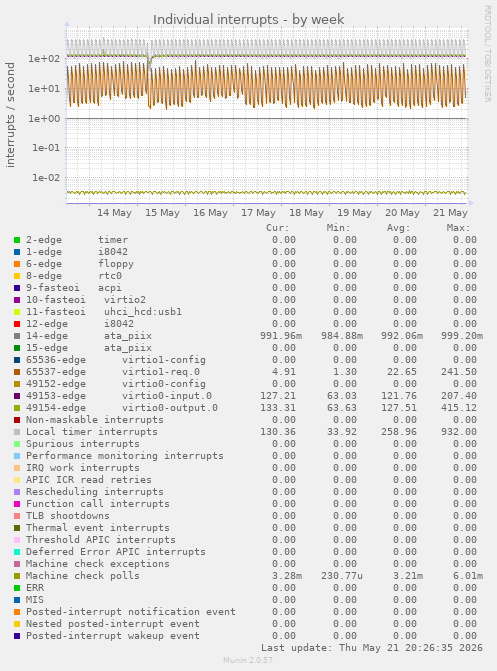Select the Rescheduling interrupts legend label
Screen dimensions: 497x671
tap(95, 492)
